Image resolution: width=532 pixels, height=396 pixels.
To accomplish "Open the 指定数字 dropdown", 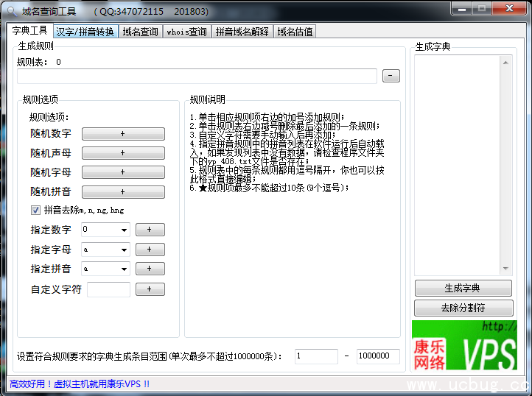I will pos(123,230).
